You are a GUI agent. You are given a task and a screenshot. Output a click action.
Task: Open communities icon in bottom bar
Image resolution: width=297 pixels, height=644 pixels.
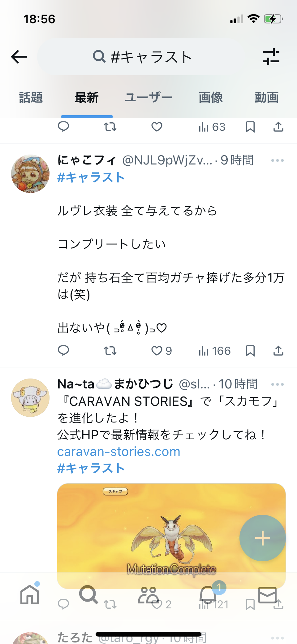[148, 594]
